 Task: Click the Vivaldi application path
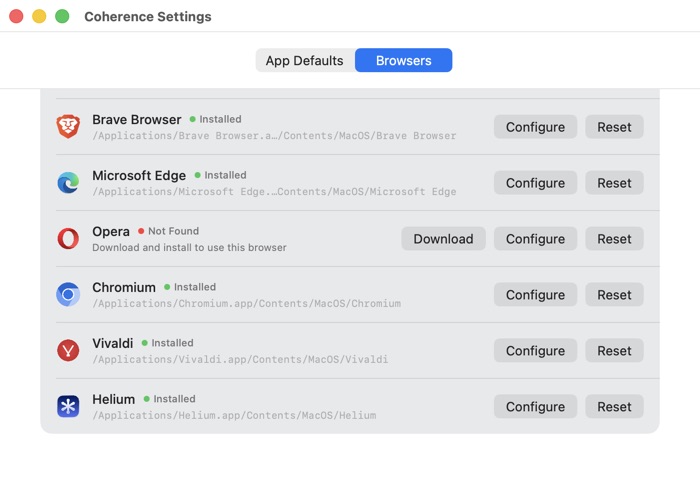pyautogui.click(x=240, y=359)
